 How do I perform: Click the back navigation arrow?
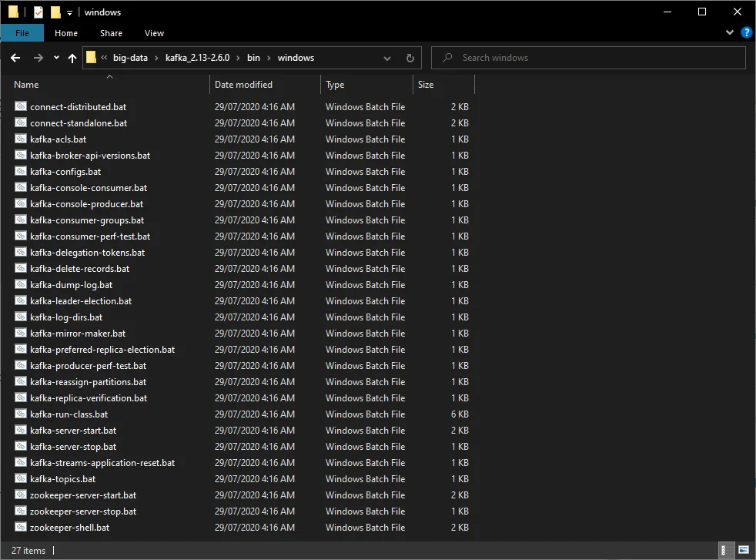pos(15,58)
